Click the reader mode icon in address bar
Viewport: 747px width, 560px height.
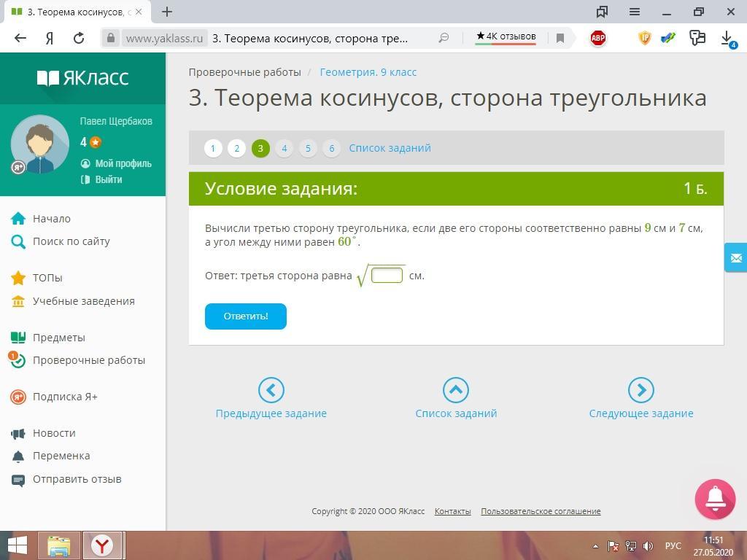tap(444, 38)
